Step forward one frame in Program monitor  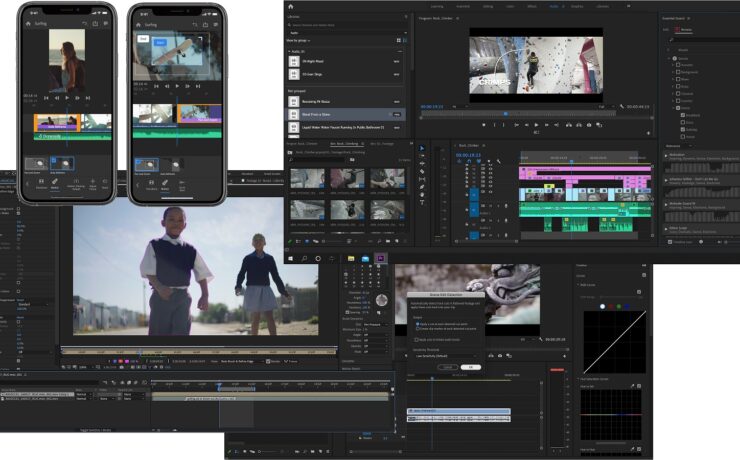547,125
